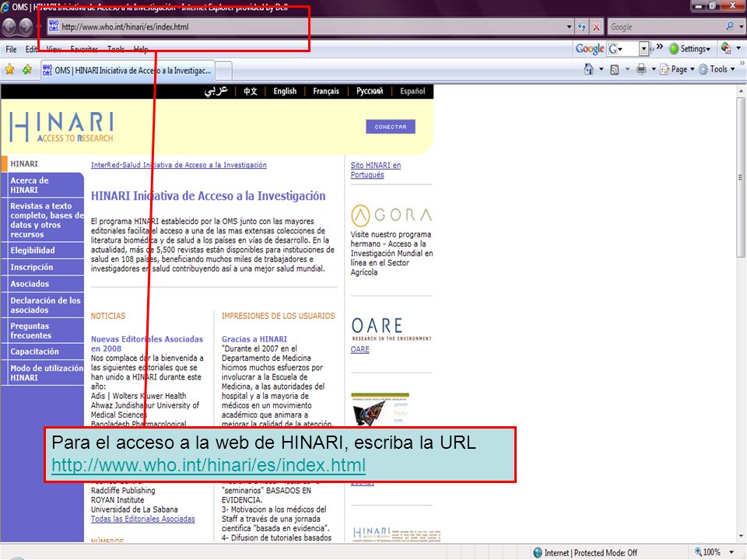
Task: Click the Refresh icon beside the address bar
Action: click(582, 26)
